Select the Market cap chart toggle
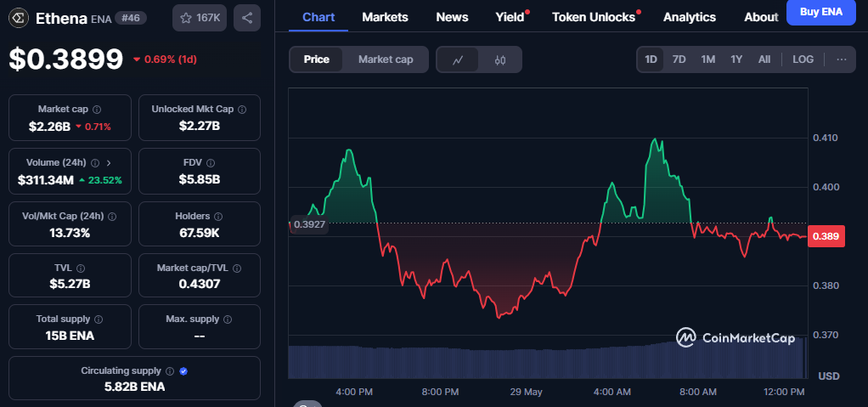Viewport: 868px width, 407px height. pos(386,59)
